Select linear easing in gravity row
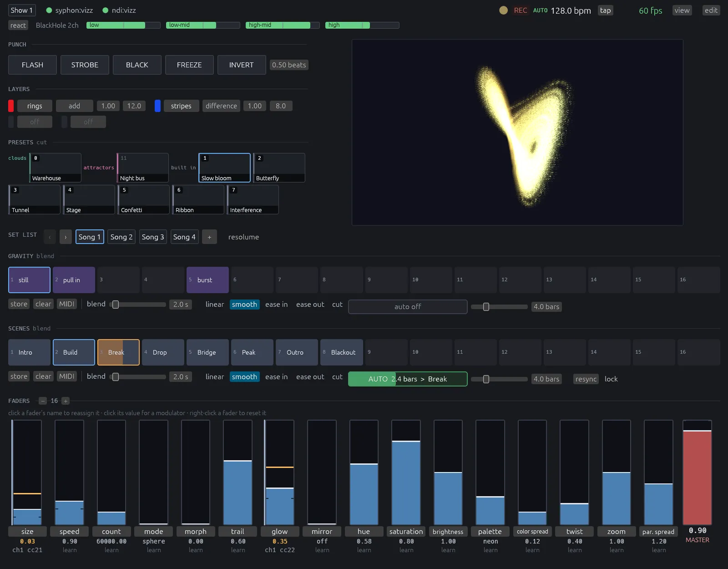The width and height of the screenshot is (728, 569). [x=215, y=304]
